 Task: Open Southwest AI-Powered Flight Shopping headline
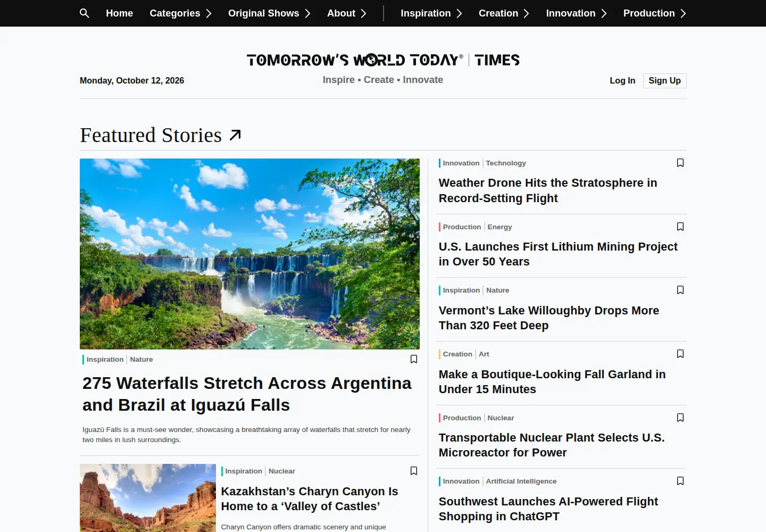(x=548, y=509)
